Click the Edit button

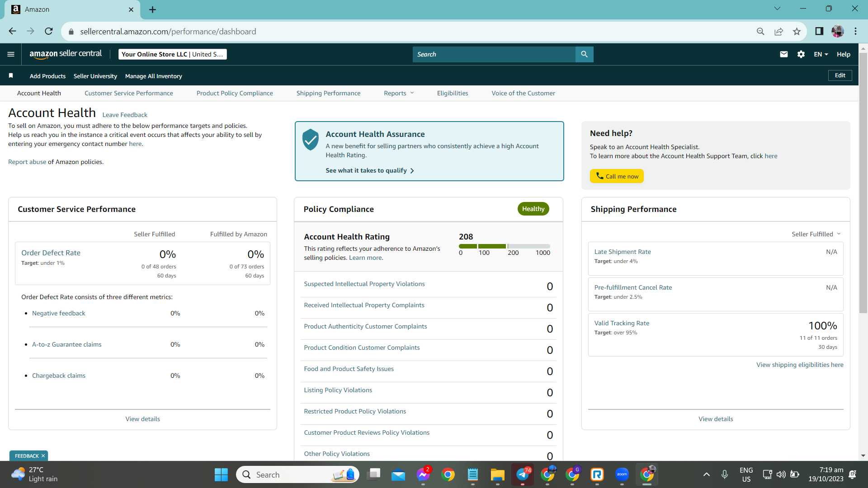tap(840, 75)
